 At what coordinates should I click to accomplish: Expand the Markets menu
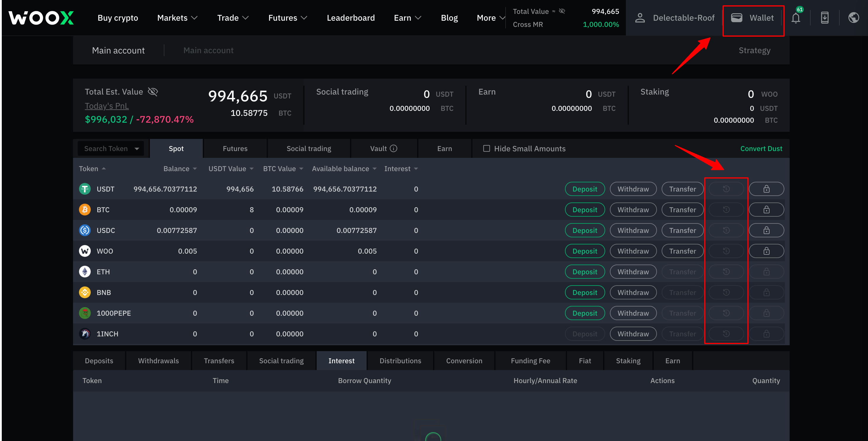[177, 18]
